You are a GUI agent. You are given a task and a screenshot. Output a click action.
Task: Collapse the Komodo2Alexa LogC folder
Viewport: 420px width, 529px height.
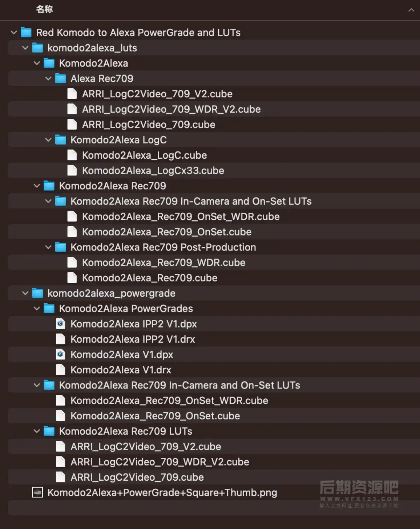click(48, 140)
